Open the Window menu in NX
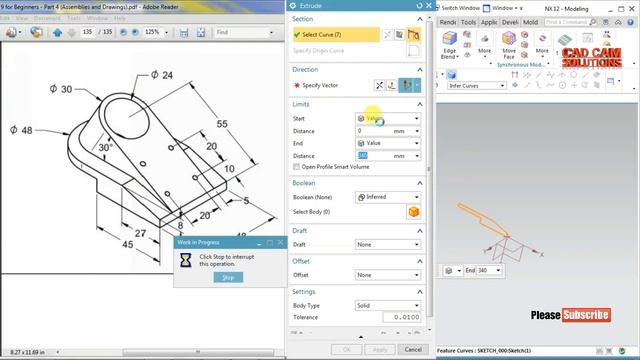 (504, 8)
